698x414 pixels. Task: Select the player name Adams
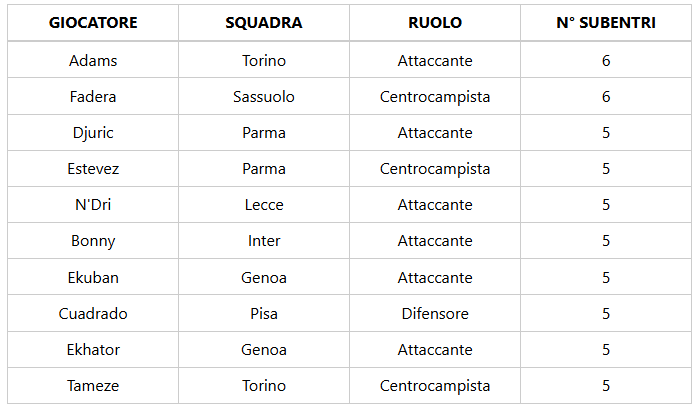93,61
